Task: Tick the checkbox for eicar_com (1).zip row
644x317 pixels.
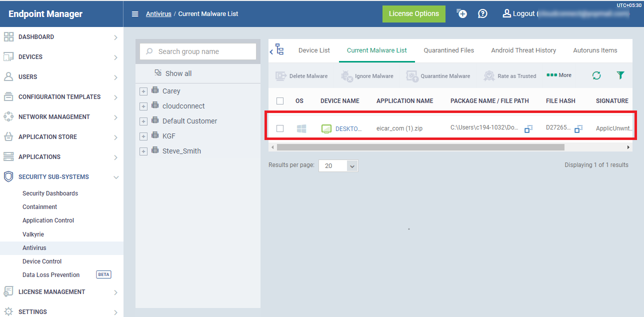Action: tap(280, 128)
